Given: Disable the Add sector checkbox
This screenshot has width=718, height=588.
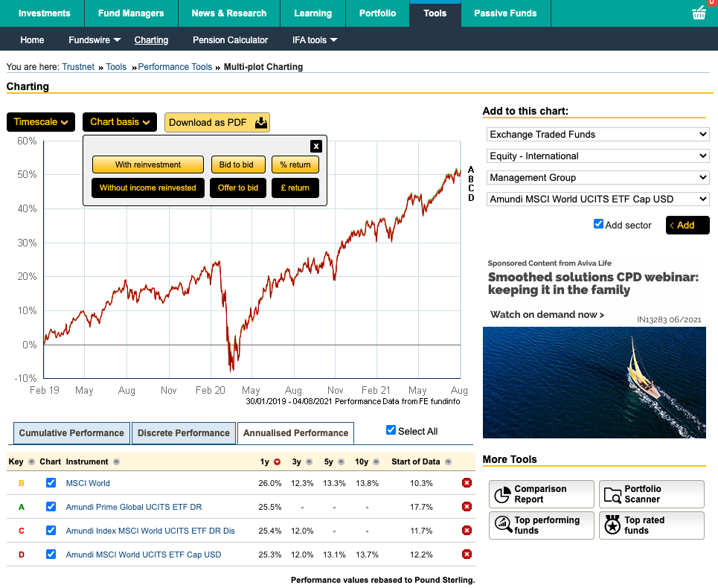Looking at the screenshot, I should coord(598,224).
